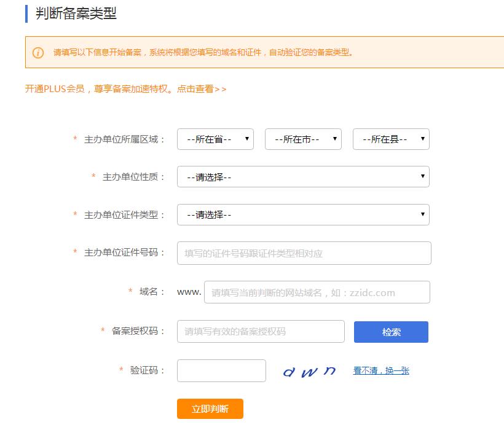Select the 备案授权码 input field
504x430 pixels.
(260, 331)
